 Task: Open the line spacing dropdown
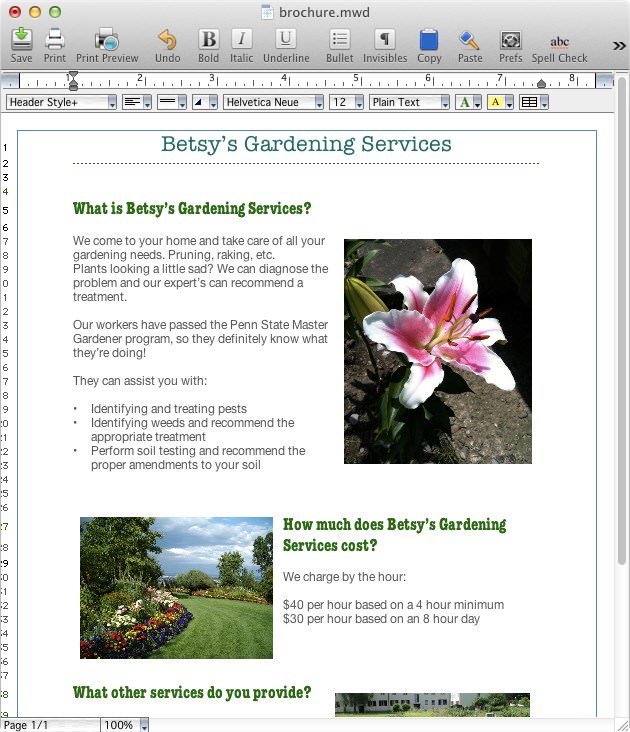(172, 102)
